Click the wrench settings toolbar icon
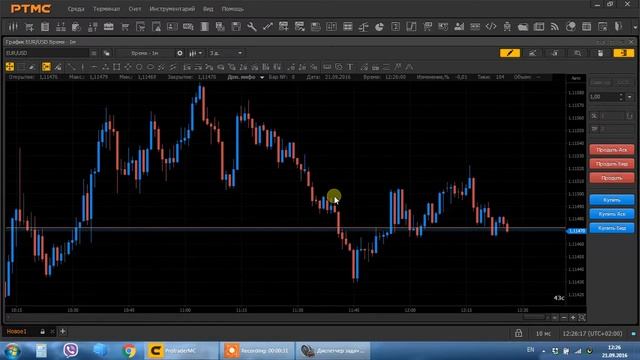Image resolution: width=640 pixels, height=360 pixels. (252, 27)
